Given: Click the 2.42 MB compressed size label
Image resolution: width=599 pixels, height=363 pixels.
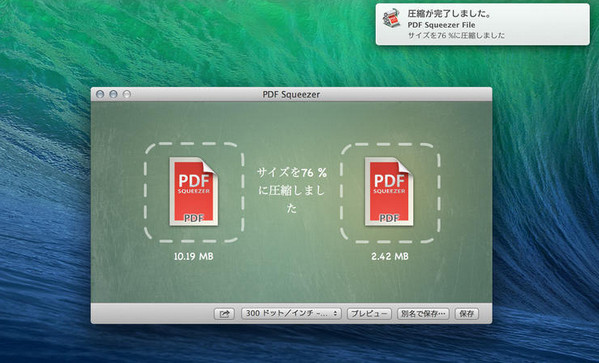Looking at the screenshot, I should coord(390,256).
